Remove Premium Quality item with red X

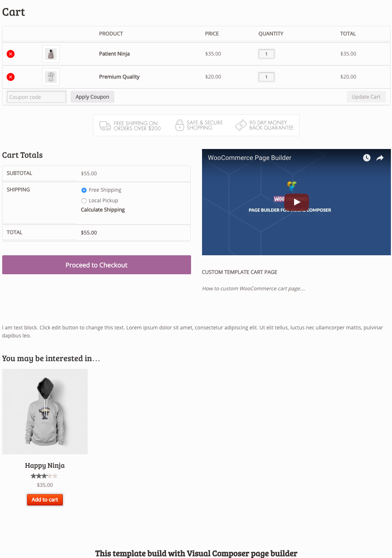click(x=11, y=77)
